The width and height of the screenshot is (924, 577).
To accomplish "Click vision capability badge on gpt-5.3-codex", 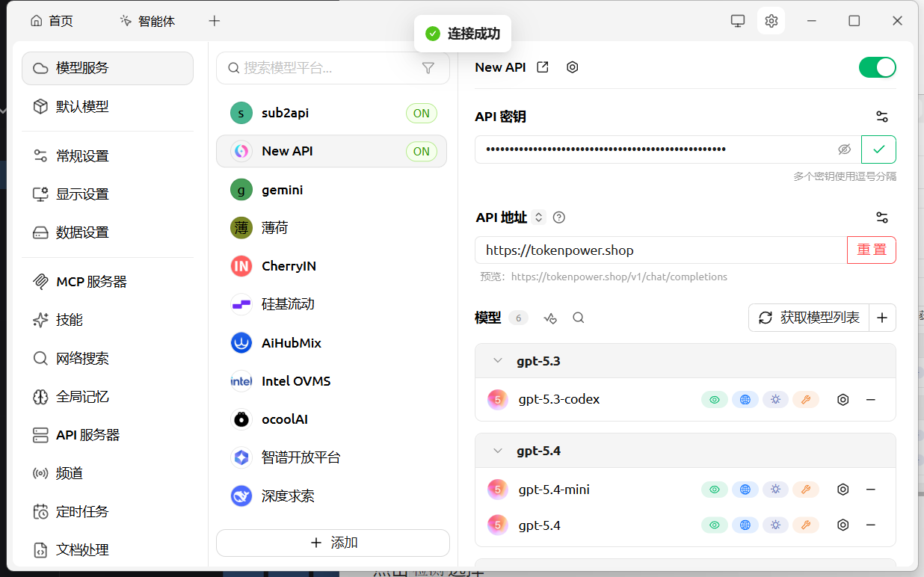I will pyautogui.click(x=715, y=400).
